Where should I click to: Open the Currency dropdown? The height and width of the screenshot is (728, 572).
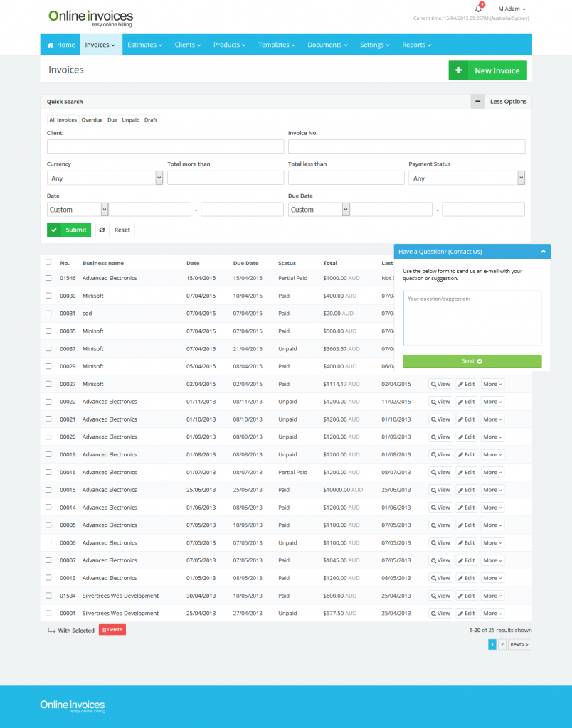coord(105,178)
